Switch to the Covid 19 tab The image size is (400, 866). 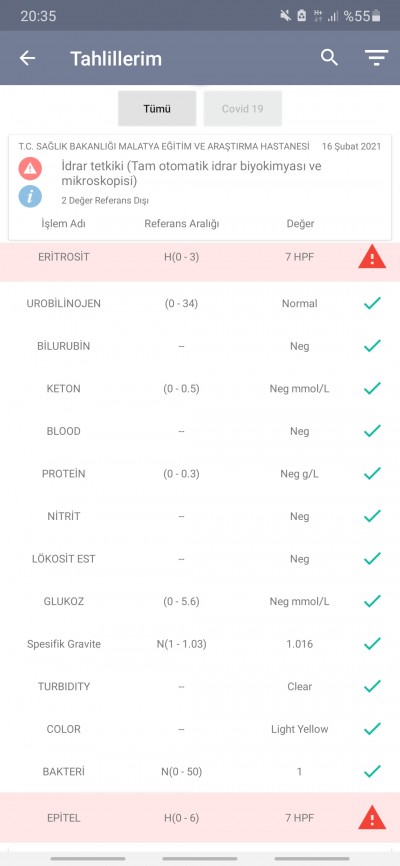tap(243, 108)
